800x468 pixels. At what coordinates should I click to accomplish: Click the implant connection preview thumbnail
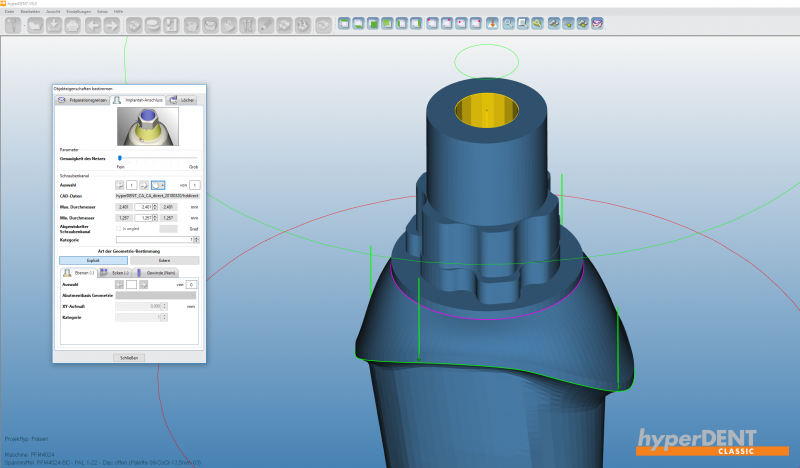tap(148, 127)
